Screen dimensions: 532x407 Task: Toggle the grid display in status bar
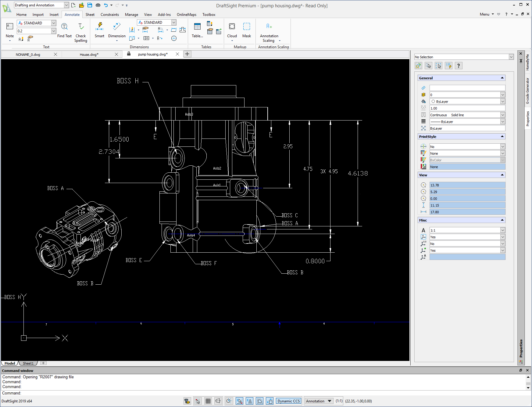208,401
